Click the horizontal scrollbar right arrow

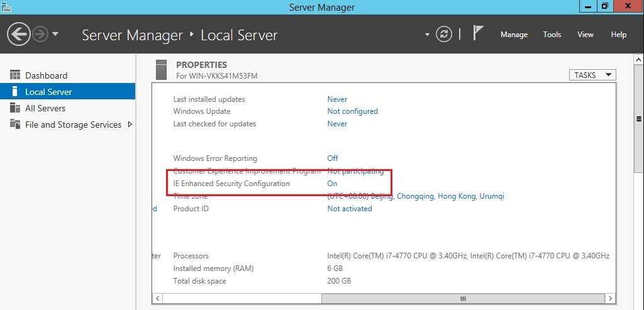pyautogui.click(x=610, y=298)
